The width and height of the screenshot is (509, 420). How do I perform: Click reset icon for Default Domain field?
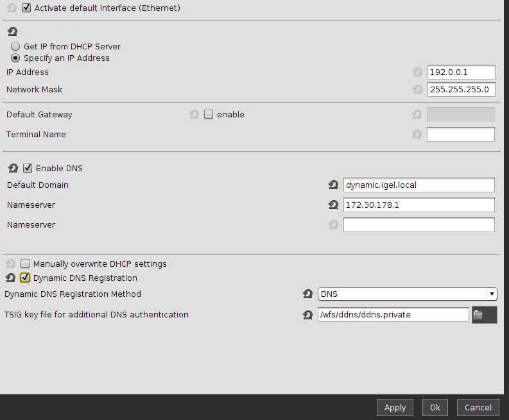coord(333,185)
